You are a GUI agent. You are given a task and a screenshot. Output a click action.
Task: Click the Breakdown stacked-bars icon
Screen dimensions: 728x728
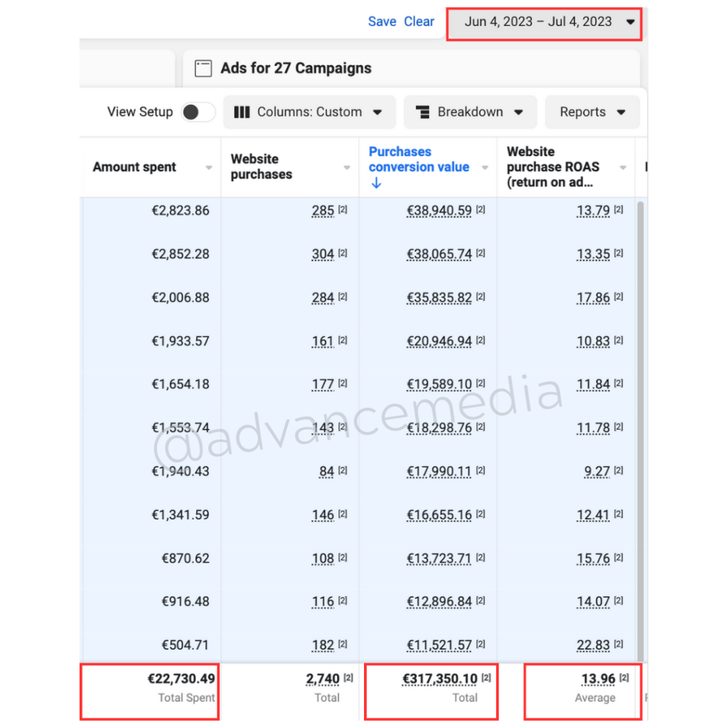point(422,112)
